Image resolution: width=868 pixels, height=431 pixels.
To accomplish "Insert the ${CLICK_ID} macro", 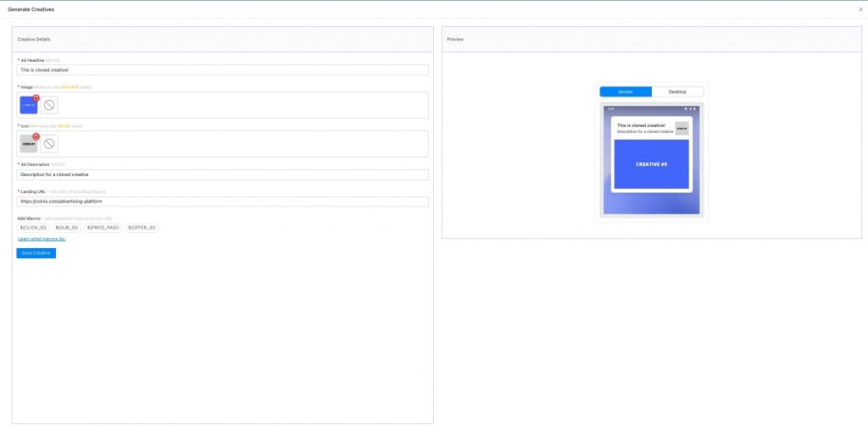I will coord(33,228).
